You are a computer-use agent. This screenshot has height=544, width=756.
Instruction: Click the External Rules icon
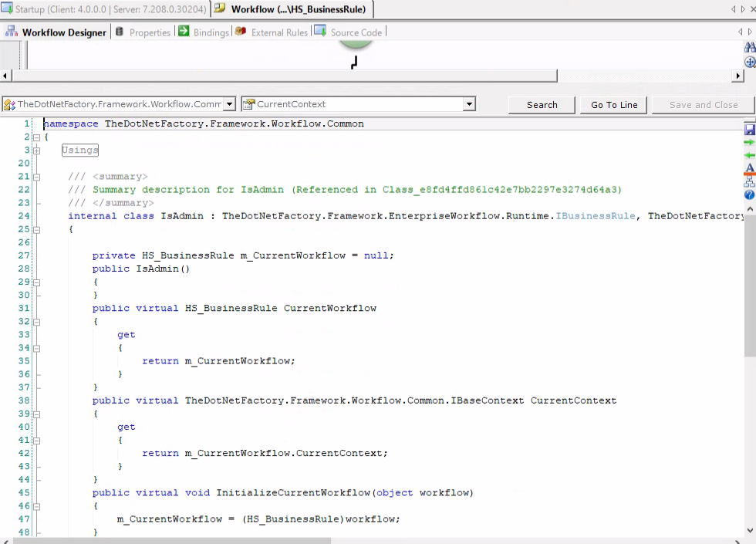pos(241,32)
